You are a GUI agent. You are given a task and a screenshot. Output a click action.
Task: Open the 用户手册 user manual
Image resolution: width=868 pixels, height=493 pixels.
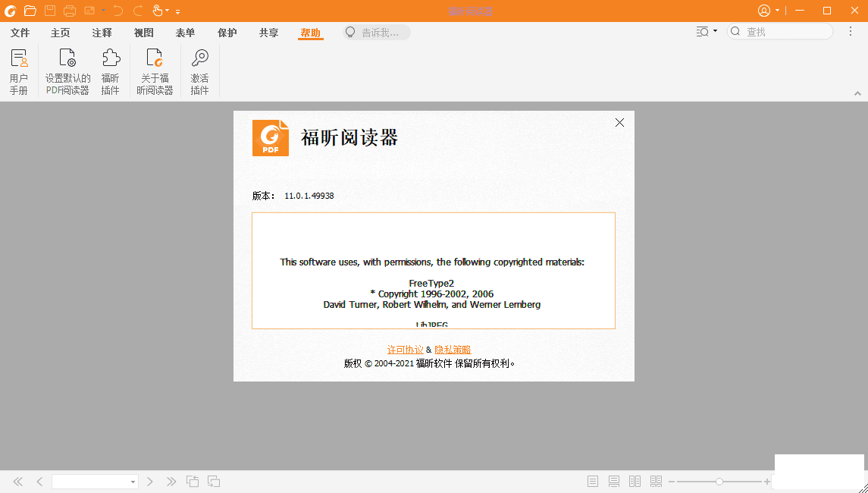click(19, 72)
